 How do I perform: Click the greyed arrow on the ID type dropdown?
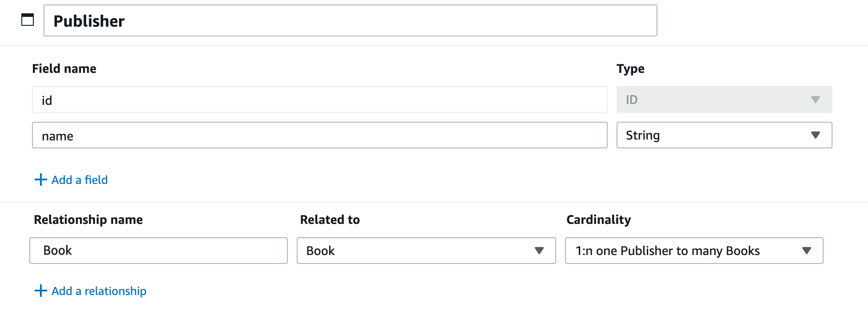(815, 100)
